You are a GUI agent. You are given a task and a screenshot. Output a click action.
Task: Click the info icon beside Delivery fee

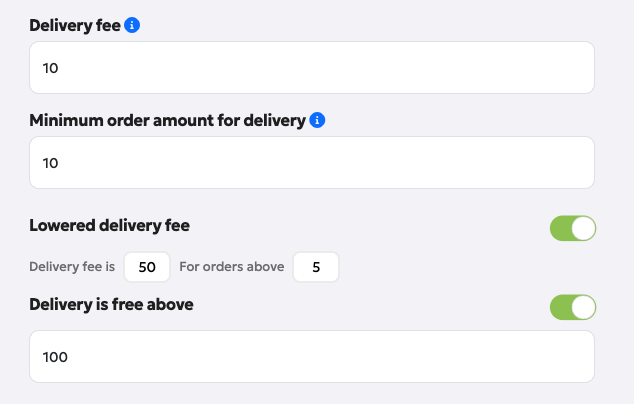[x=132, y=24]
